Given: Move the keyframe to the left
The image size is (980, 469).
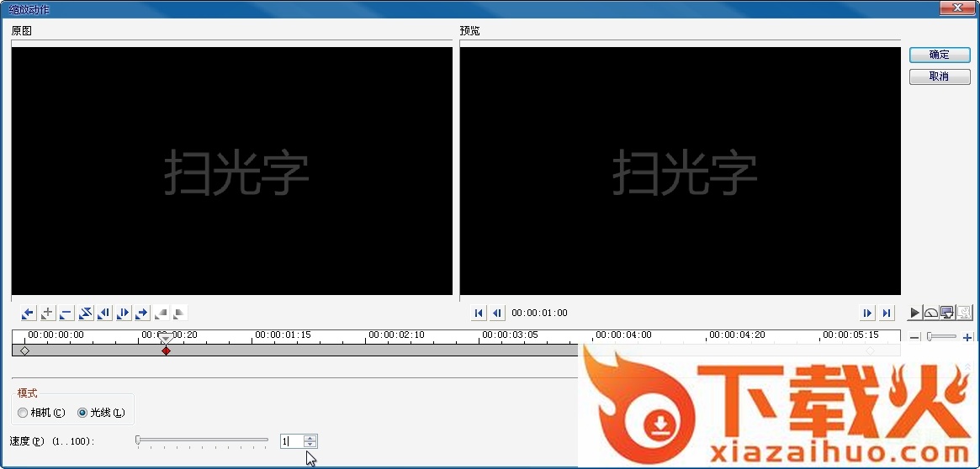Looking at the screenshot, I should click(104, 314).
